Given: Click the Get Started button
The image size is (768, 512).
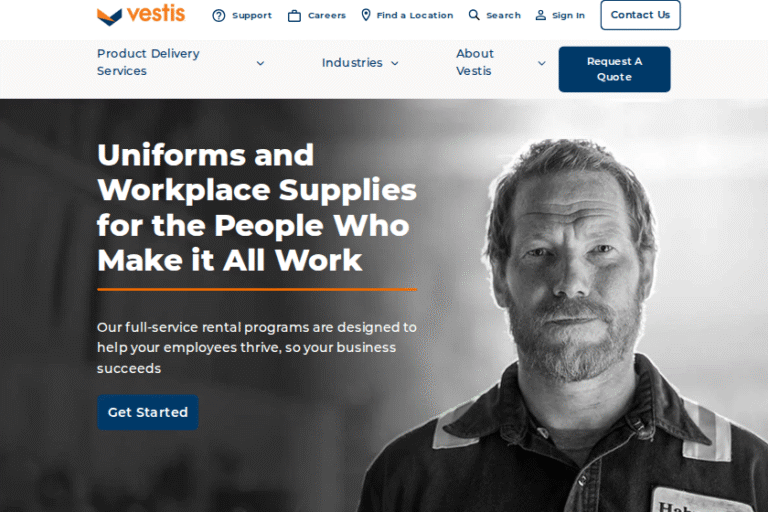Looking at the screenshot, I should click(x=147, y=412).
